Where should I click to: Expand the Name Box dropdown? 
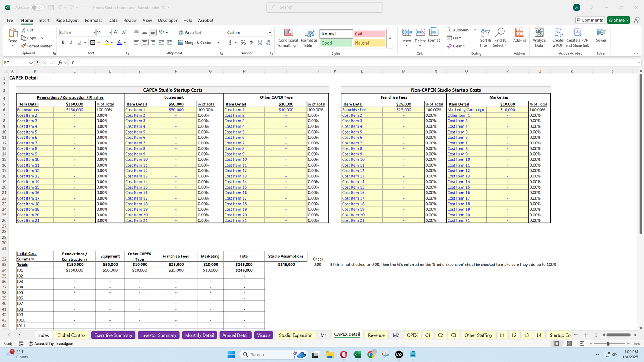pyautogui.click(x=31, y=63)
